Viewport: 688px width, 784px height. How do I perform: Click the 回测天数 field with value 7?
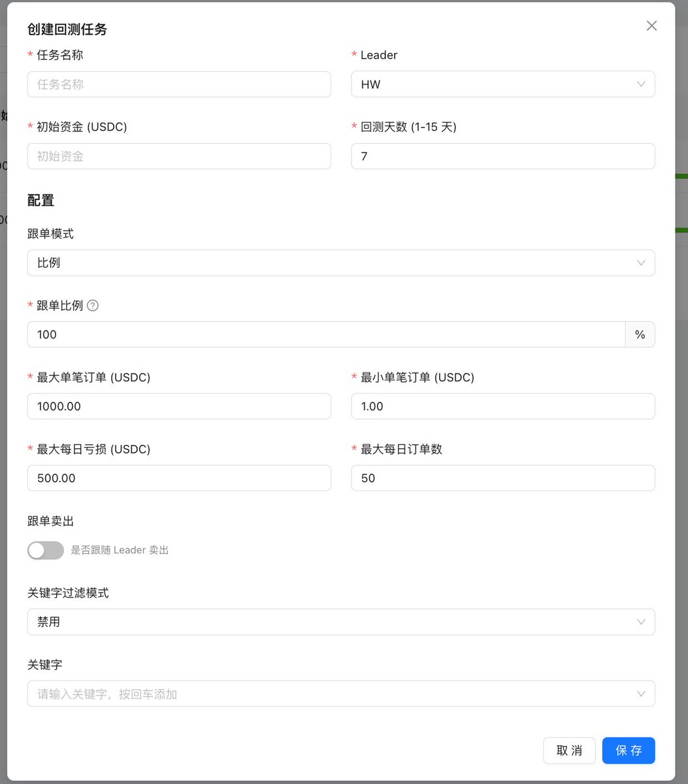click(x=503, y=156)
